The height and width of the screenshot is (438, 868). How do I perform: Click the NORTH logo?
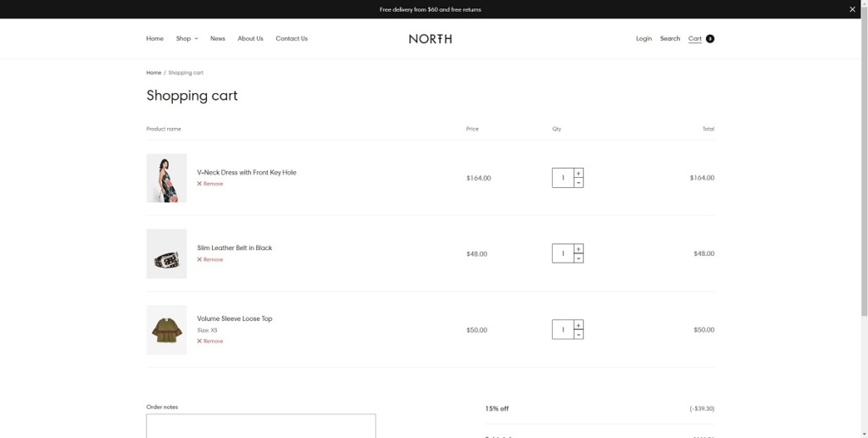tap(430, 39)
